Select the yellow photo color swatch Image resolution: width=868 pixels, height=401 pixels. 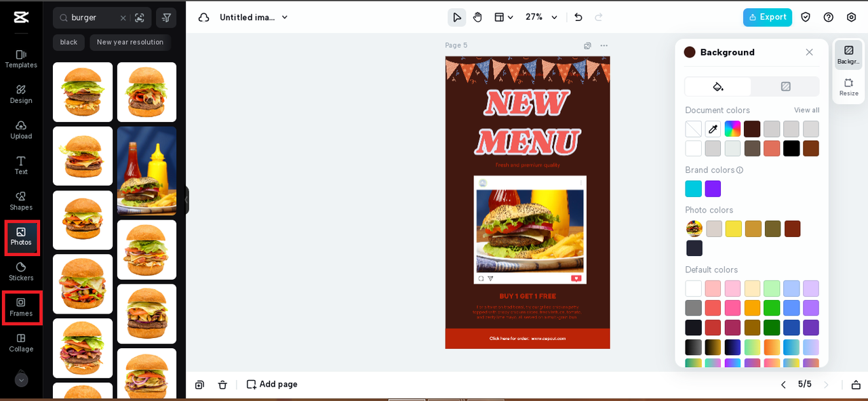point(734,229)
